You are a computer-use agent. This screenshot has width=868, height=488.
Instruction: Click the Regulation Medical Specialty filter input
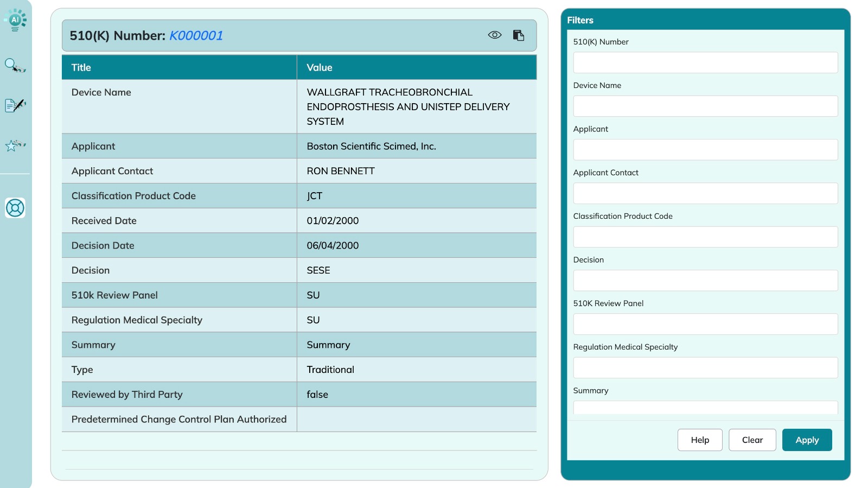pos(705,367)
